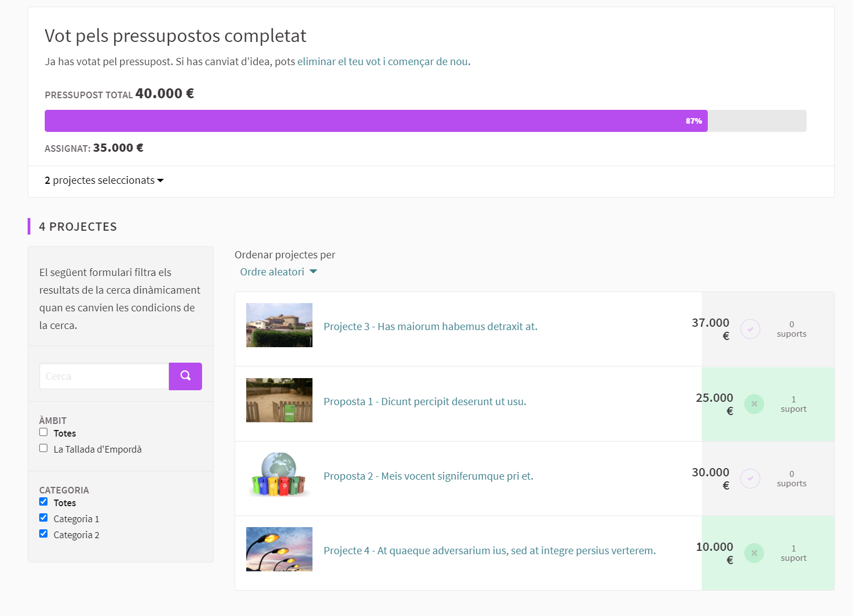Click the 1 suport count for Projecte 4
The width and height of the screenshot is (853, 616).
point(794,553)
